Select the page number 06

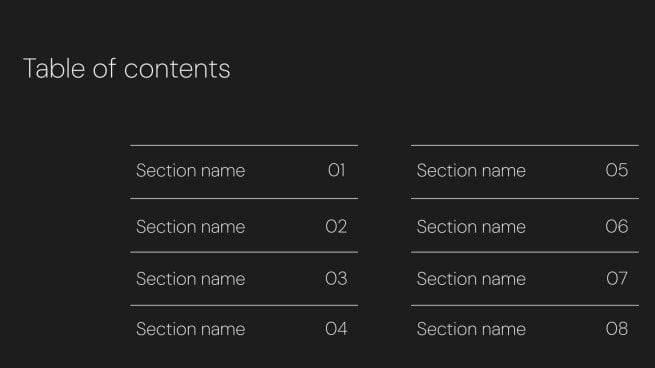coord(617,226)
